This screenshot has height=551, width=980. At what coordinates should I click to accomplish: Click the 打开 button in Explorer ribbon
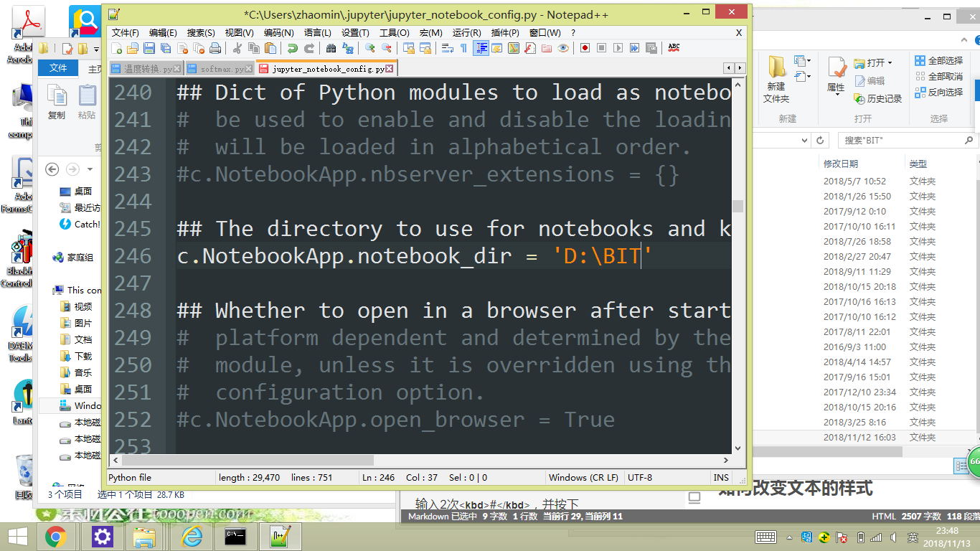pyautogui.click(x=874, y=62)
